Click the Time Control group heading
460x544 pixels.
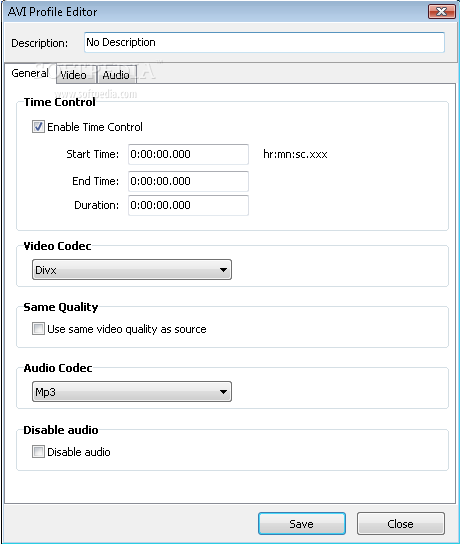pyautogui.click(x=59, y=102)
